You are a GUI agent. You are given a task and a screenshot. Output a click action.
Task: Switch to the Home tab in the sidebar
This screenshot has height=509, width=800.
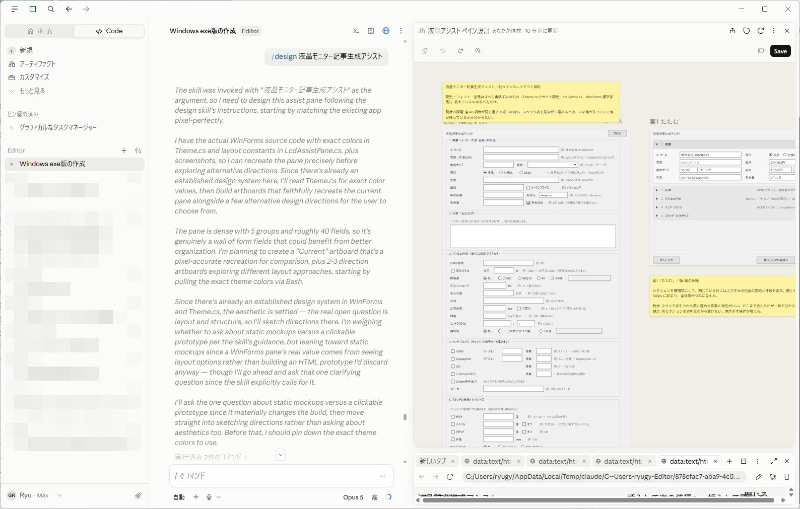point(40,31)
